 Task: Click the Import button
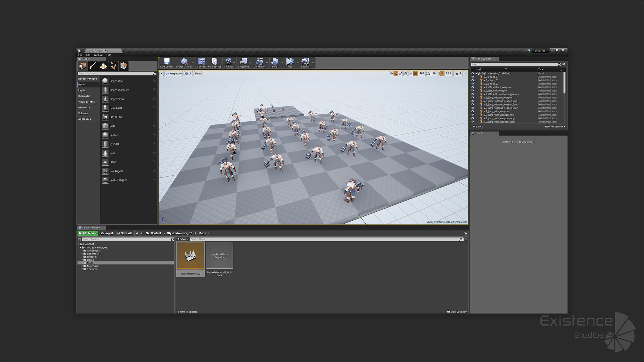pos(107,233)
